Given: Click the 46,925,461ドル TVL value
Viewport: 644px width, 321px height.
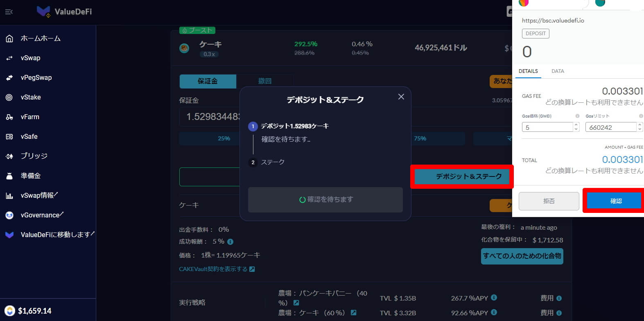Looking at the screenshot, I should pos(441,48).
